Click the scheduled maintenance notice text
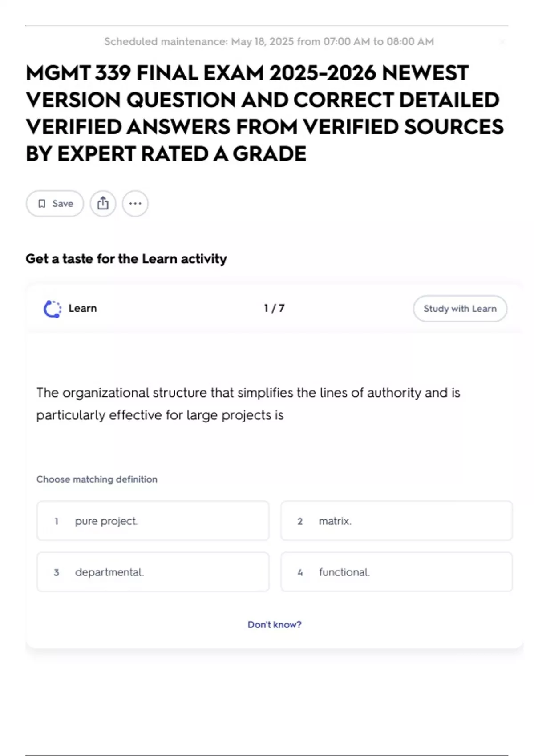The image size is (534, 756). [x=269, y=42]
